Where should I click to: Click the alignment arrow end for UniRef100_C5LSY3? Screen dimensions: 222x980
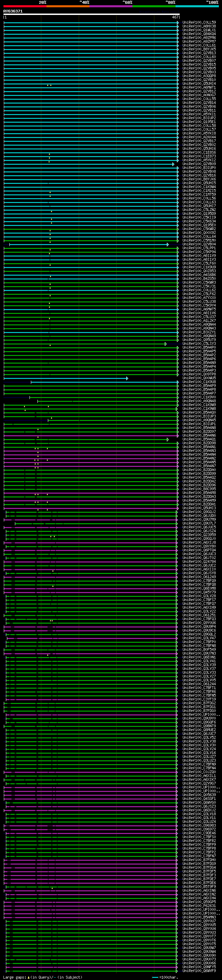point(166,344)
